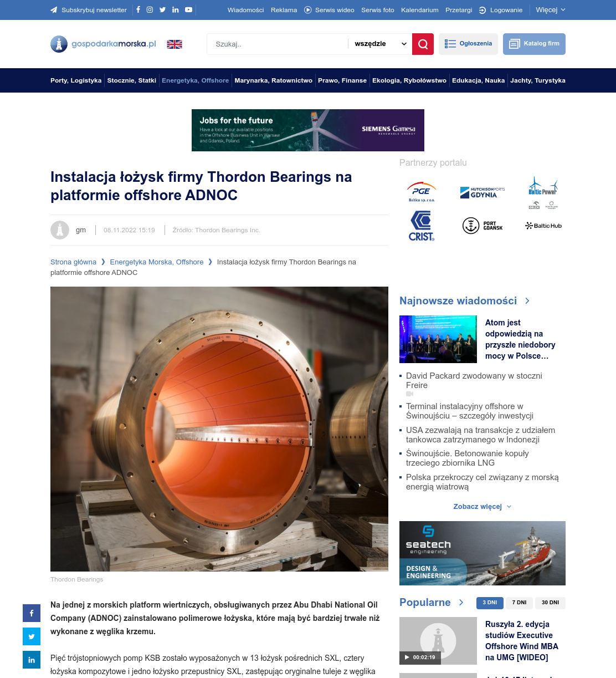Go to Strona główna breadcrumb

pyautogui.click(x=73, y=262)
